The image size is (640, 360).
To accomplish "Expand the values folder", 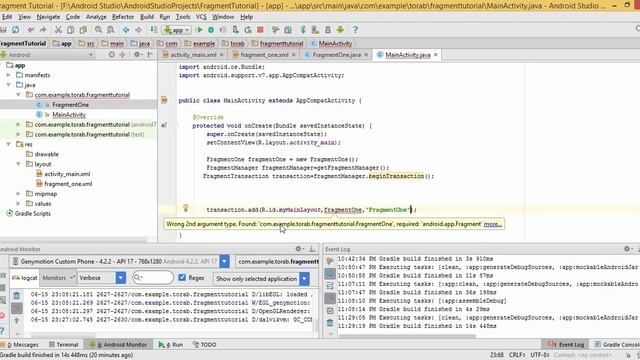I will tap(18, 203).
